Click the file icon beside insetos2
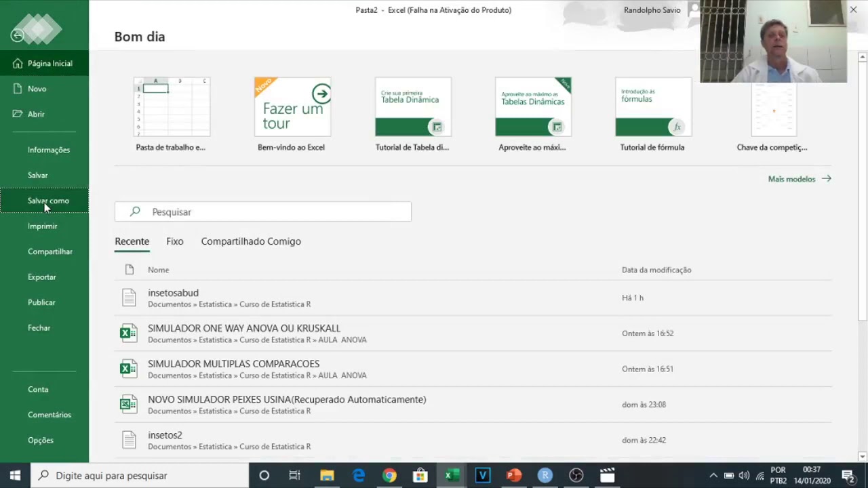The height and width of the screenshot is (488, 868). (129, 440)
